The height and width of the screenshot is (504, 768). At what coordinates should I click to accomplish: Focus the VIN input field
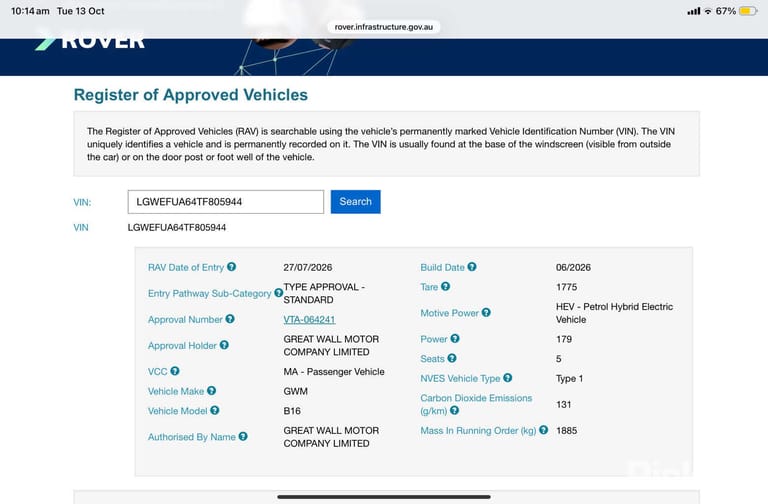(226, 202)
